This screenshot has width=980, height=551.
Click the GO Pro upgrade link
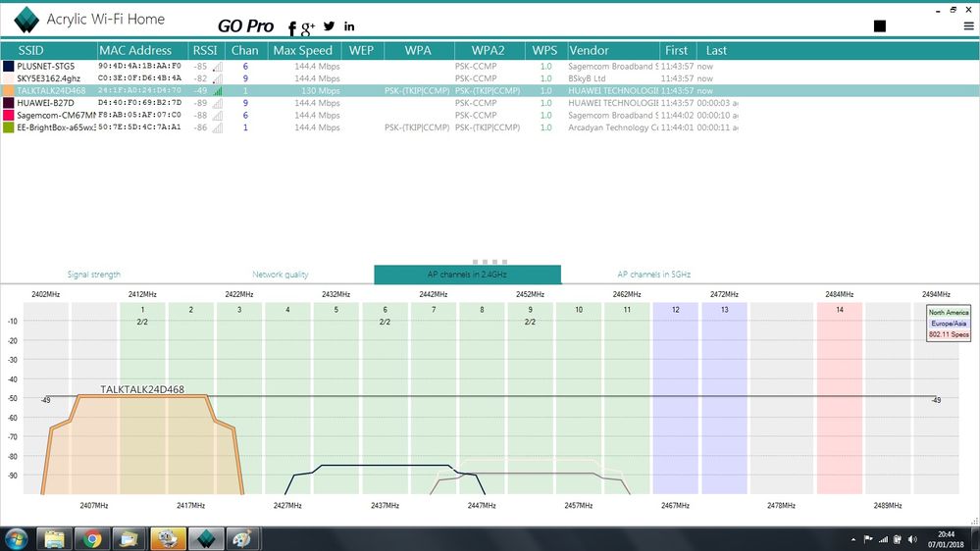coord(245,26)
